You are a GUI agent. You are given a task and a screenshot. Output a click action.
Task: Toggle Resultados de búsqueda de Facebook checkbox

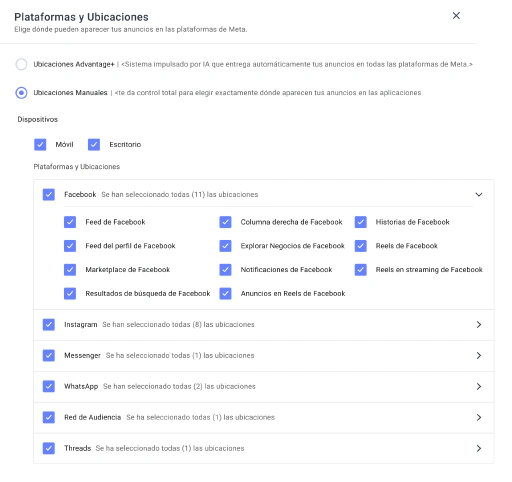click(x=70, y=294)
